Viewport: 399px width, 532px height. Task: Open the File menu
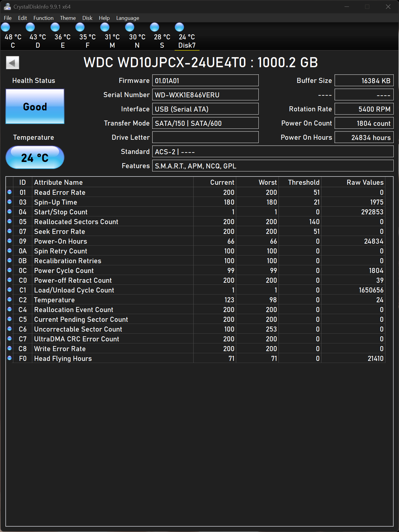(8, 18)
